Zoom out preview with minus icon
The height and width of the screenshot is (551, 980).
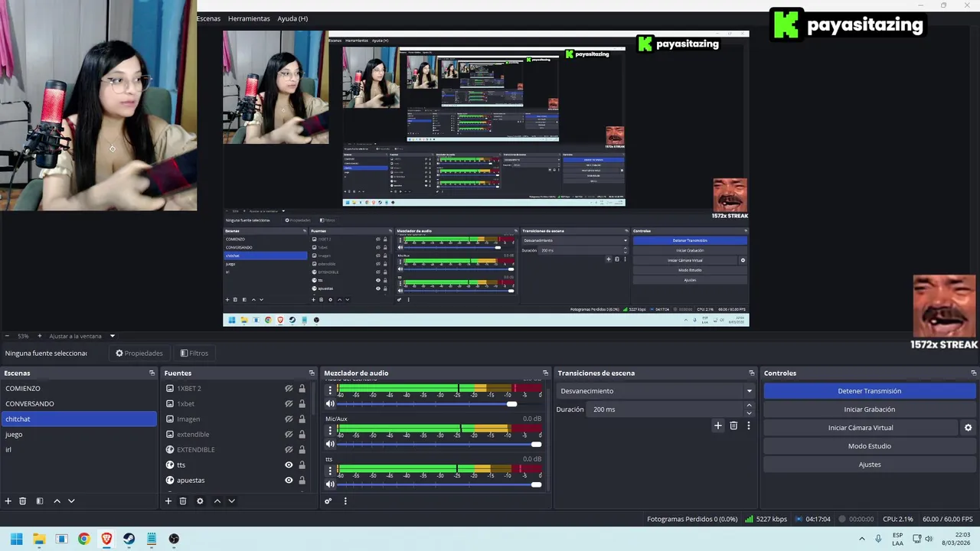pyautogui.click(x=7, y=336)
